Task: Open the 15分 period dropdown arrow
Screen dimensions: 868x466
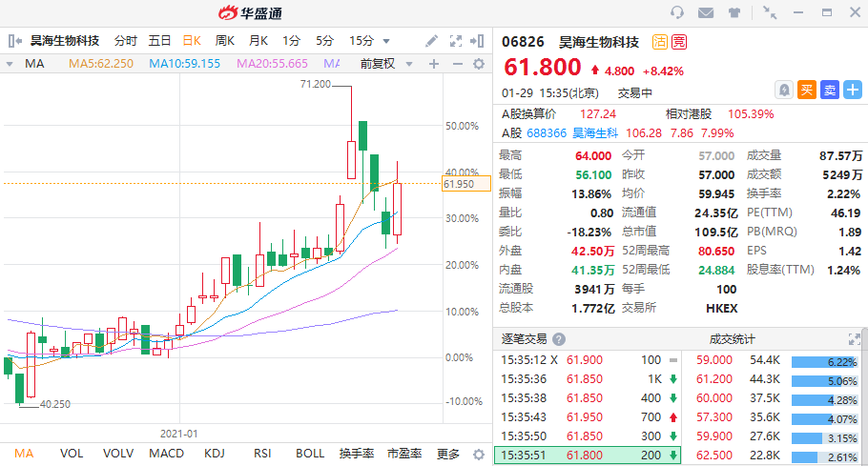Action: click(386, 42)
